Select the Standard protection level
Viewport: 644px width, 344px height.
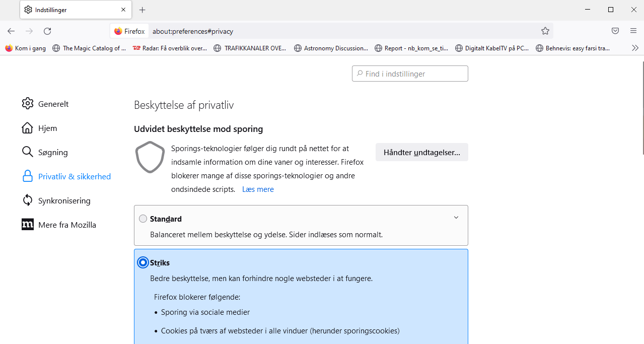click(x=143, y=219)
